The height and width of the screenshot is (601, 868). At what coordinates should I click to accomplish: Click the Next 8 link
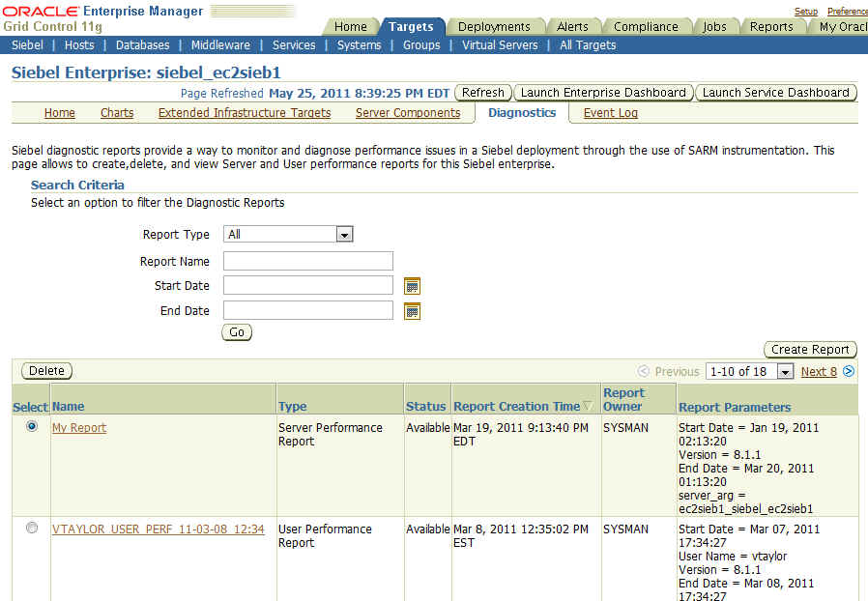click(819, 372)
